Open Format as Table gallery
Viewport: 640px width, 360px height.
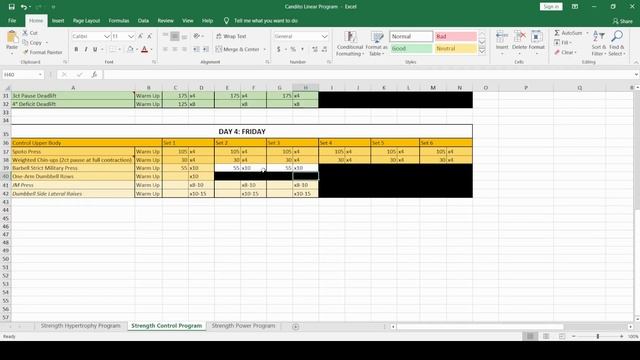[376, 43]
